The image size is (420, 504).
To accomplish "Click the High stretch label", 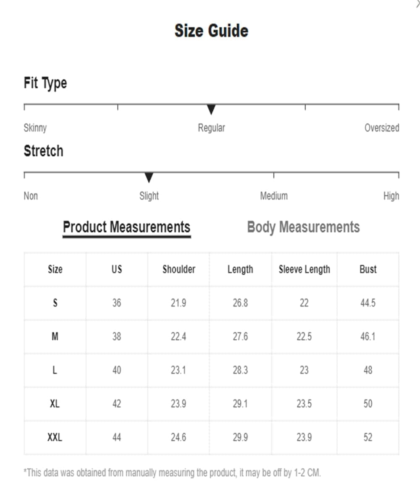I will 391,196.
